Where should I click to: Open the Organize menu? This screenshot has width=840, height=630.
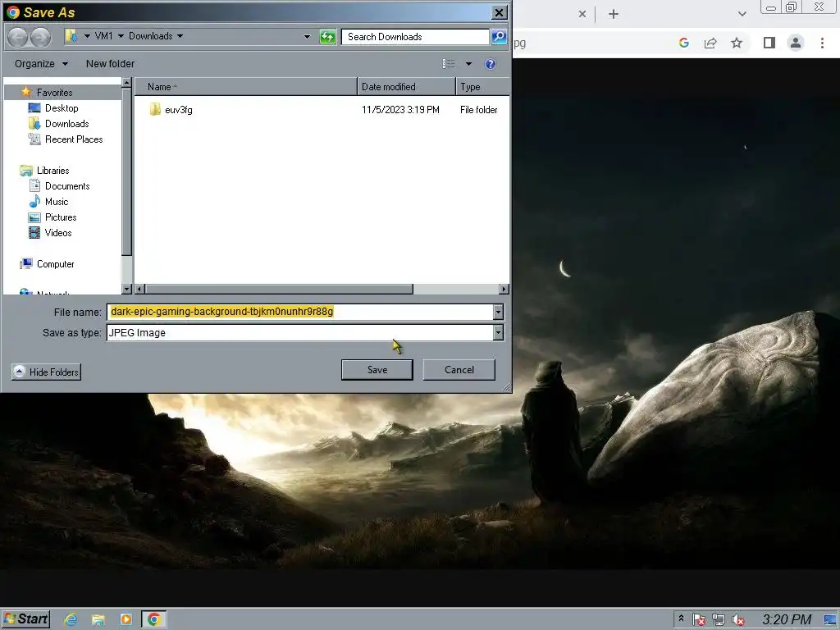coord(41,64)
